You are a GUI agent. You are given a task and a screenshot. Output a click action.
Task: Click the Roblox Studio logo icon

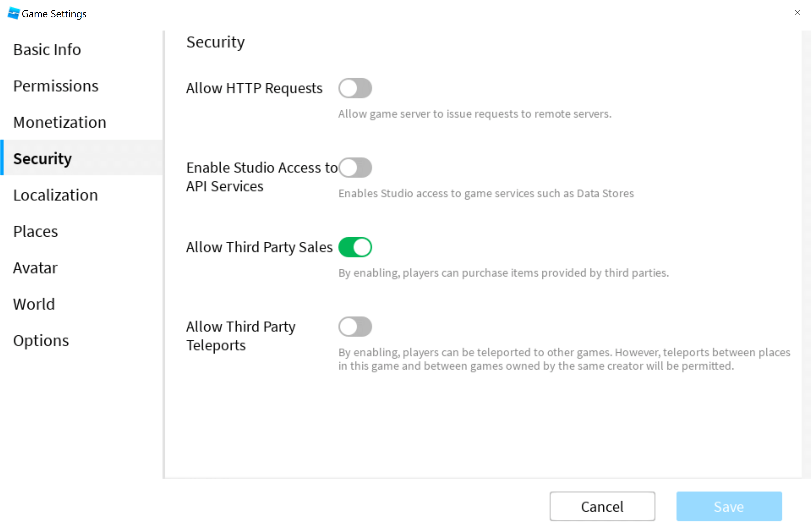point(14,14)
